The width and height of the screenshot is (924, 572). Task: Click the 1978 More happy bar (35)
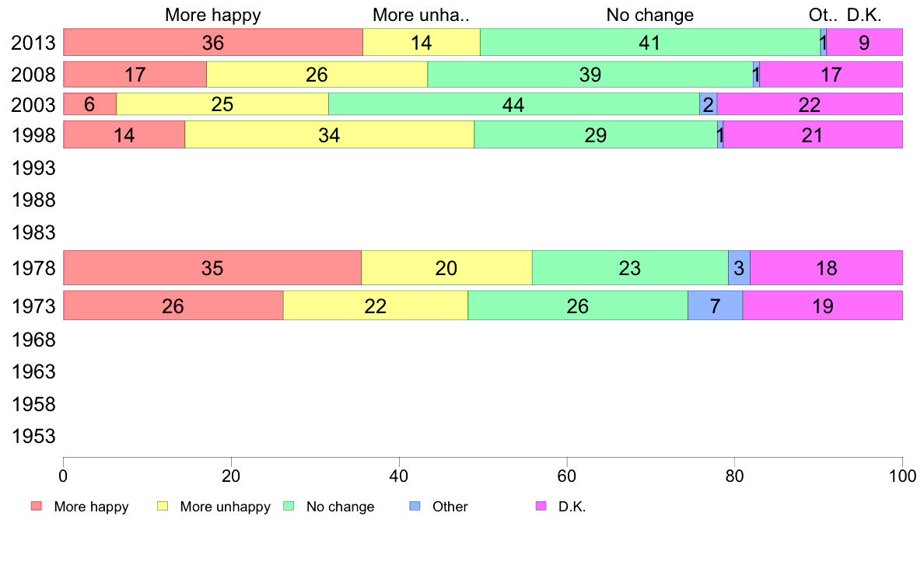pyautogui.click(x=212, y=268)
